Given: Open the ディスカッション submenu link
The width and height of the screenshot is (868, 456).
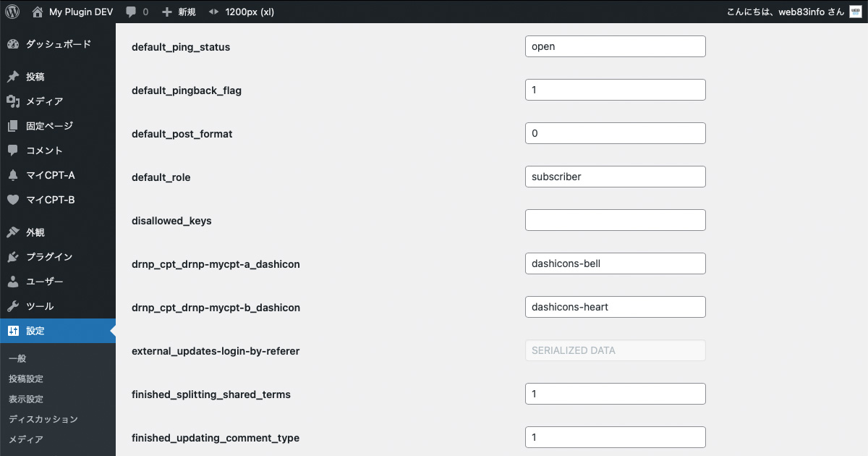Looking at the screenshot, I should [x=43, y=419].
